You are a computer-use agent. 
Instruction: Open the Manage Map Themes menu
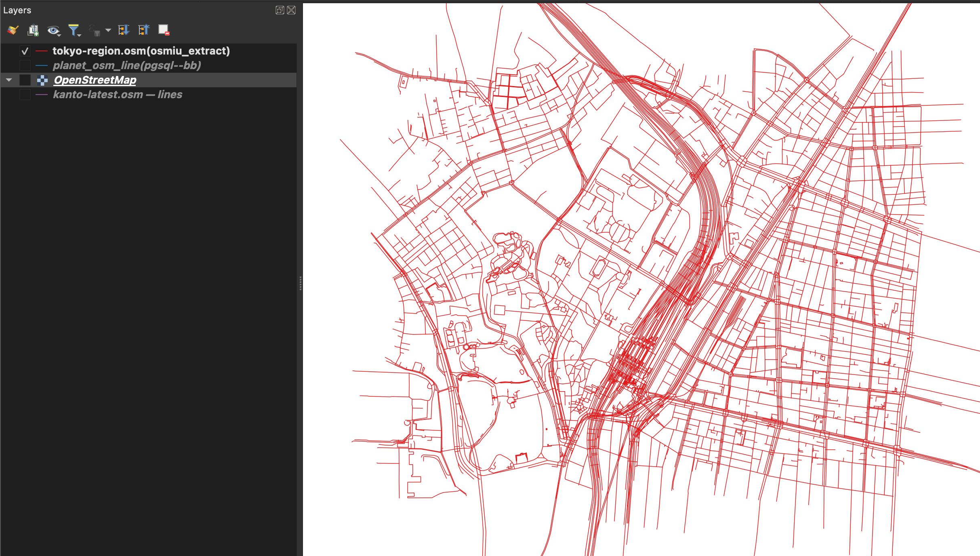(53, 29)
